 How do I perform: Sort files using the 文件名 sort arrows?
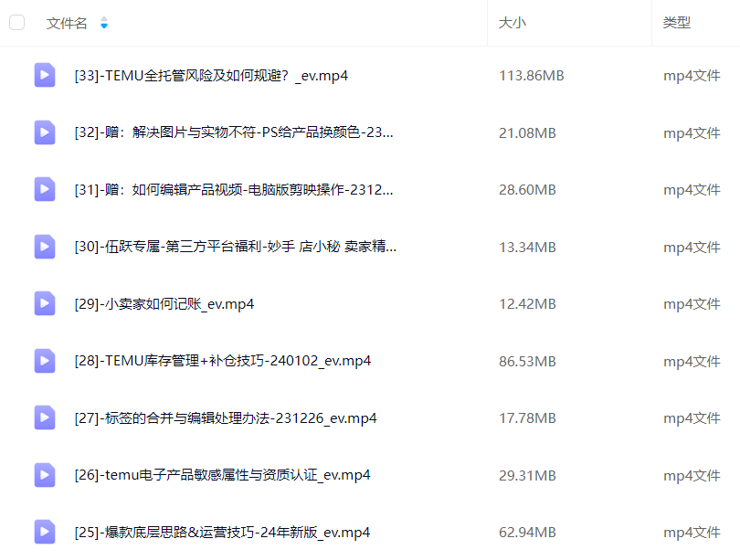pos(104,23)
